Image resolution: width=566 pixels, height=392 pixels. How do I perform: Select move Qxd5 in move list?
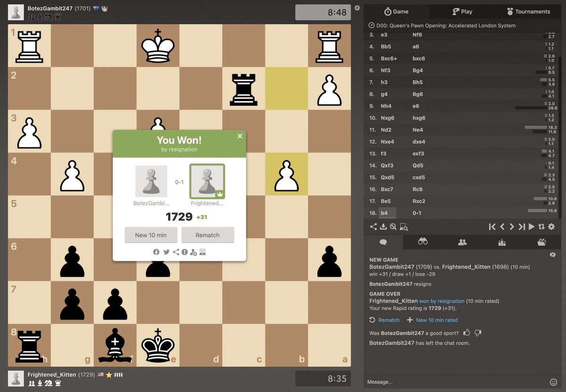click(389, 178)
